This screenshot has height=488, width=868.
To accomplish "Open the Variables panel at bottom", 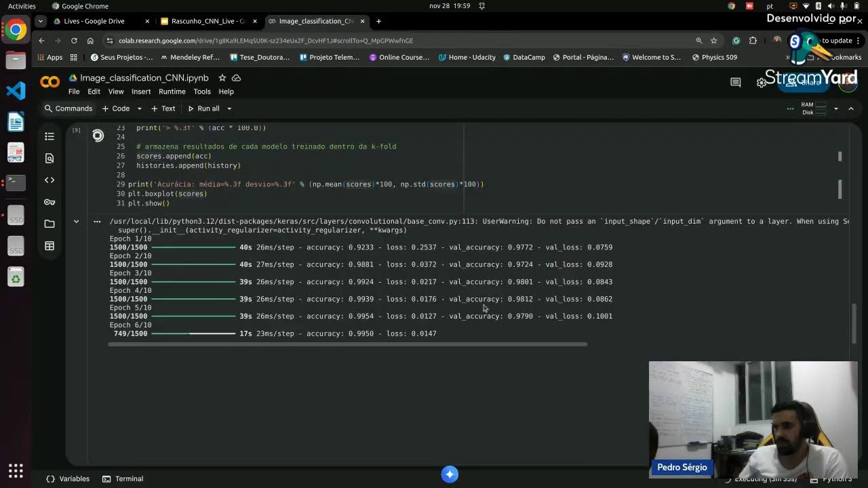I will [68, 479].
